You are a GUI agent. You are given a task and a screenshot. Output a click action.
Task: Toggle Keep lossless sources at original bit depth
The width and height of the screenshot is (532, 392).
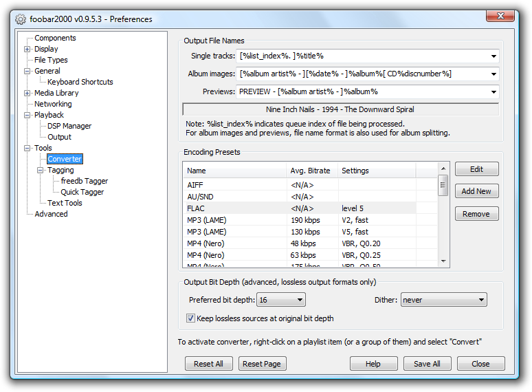pos(191,318)
